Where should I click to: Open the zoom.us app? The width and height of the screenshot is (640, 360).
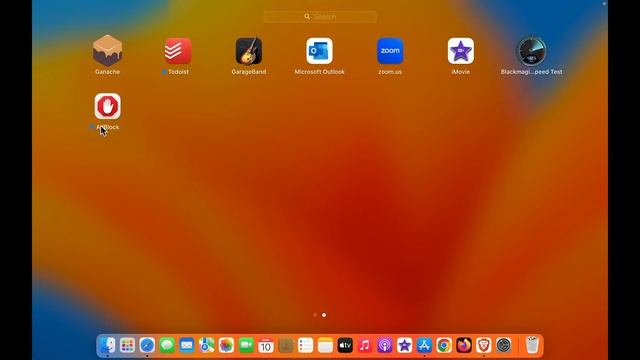click(x=390, y=51)
